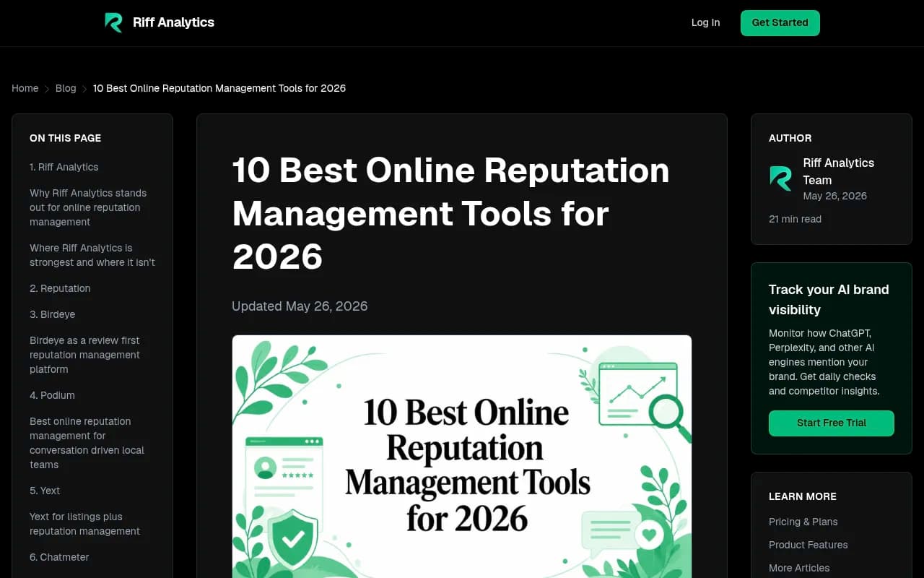Screen dimensions: 924x578
Task: Open the Product Features link
Action: point(808,545)
